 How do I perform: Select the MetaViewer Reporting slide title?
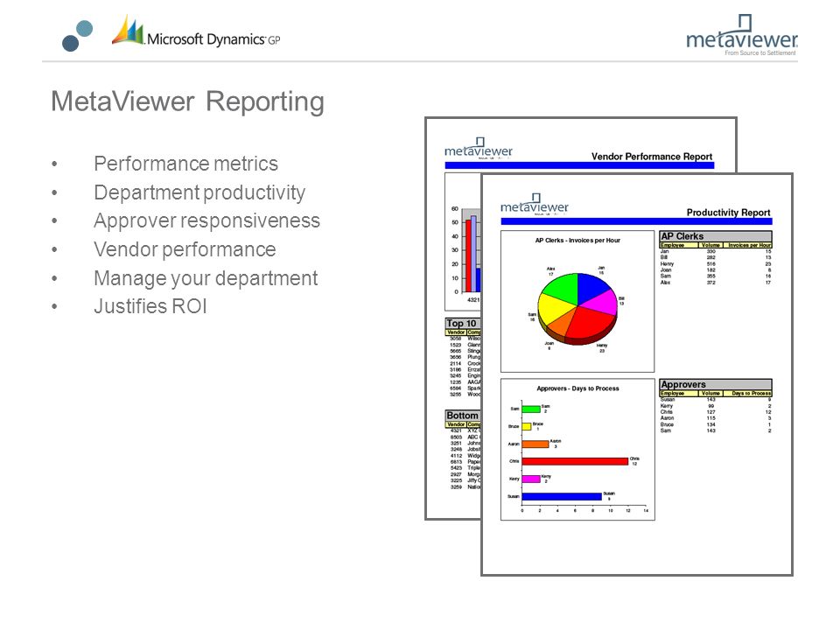pyautogui.click(x=187, y=101)
